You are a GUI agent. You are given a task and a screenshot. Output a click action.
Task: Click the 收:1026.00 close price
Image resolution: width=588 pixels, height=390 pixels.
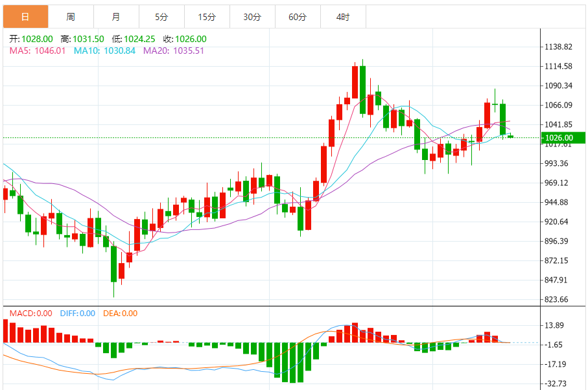185,39
